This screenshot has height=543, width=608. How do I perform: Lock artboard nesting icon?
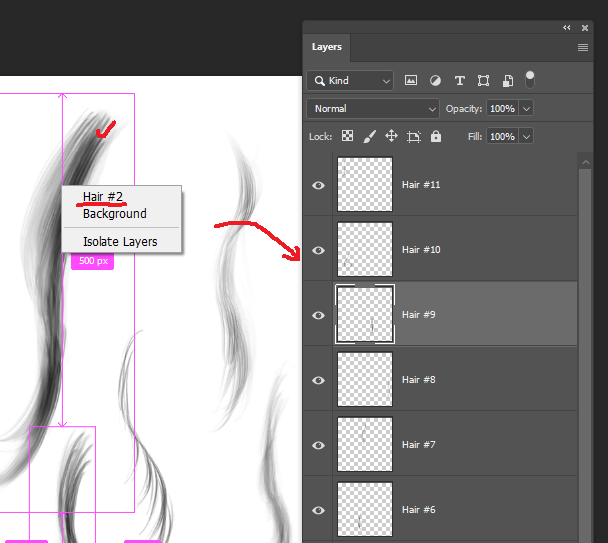coord(413,137)
